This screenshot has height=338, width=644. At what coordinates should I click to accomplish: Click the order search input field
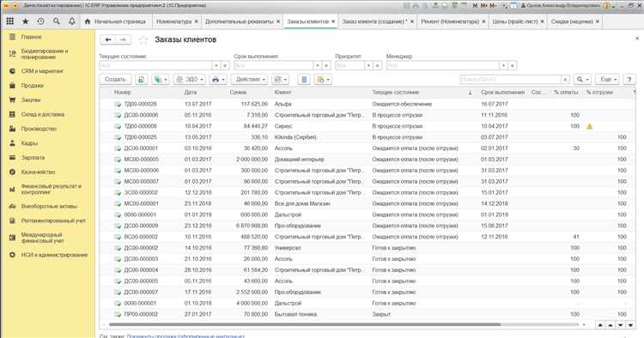[x=510, y=80]
